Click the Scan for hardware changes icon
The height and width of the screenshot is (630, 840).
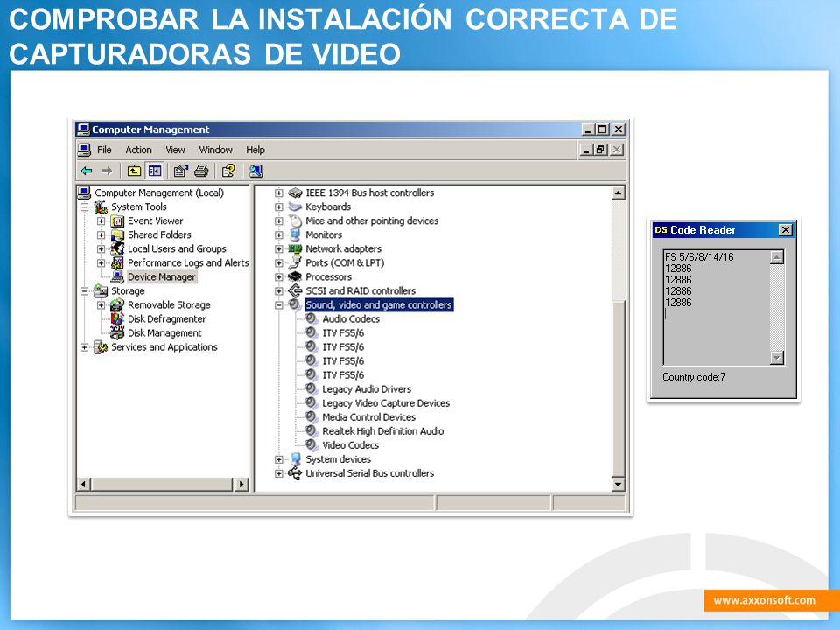point(256,171)
